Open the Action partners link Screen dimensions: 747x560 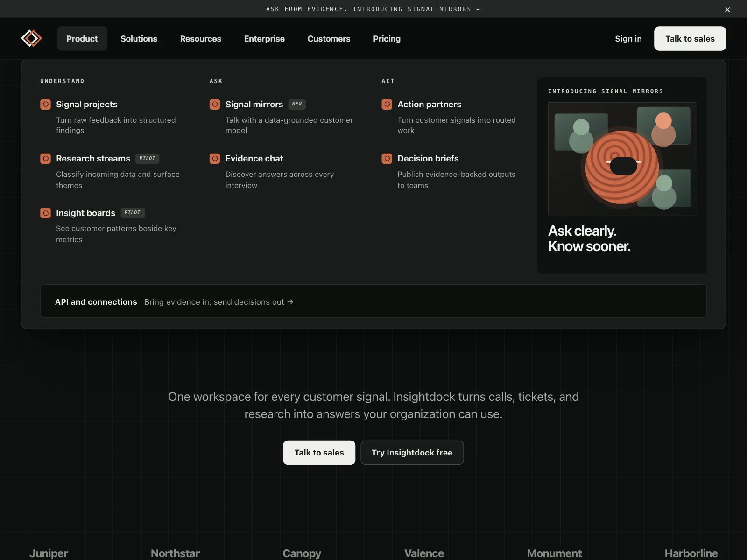[x=429, y=105]
